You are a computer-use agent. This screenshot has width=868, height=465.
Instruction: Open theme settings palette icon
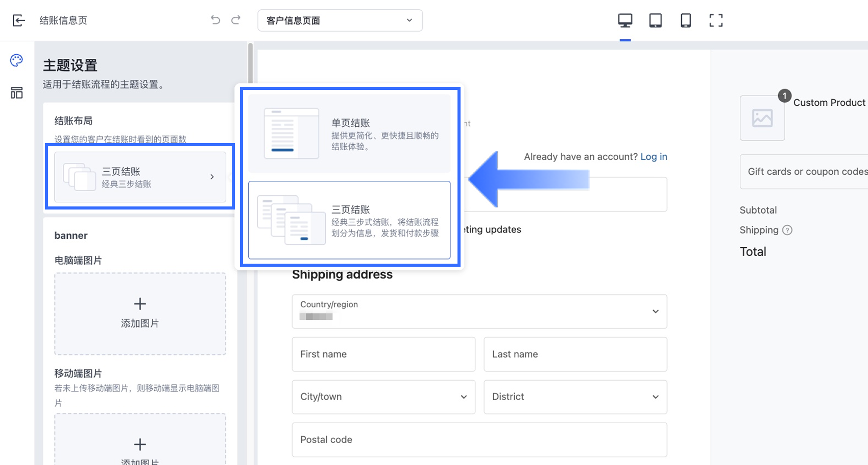tap(16, 60)
